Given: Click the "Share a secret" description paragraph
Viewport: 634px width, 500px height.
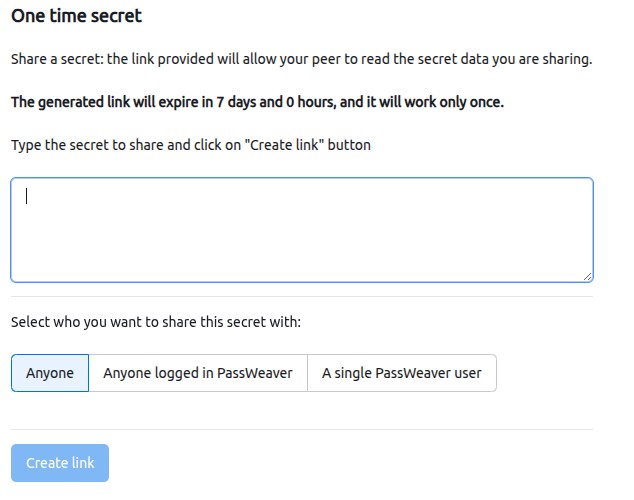Looking at the screenshot, I should tap(301, 59).
